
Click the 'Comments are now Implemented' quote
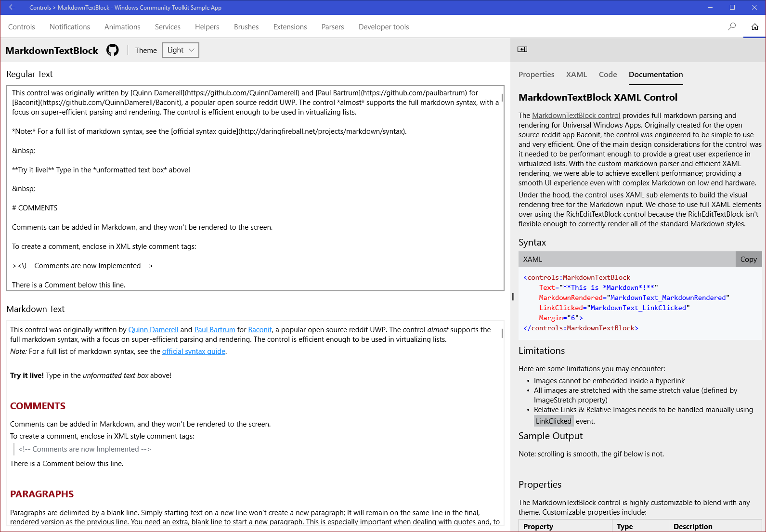point(85,449)
